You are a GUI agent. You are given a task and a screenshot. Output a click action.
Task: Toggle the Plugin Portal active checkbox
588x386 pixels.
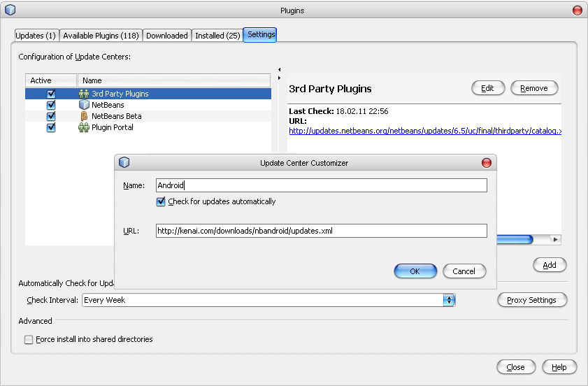coord(51,127)
